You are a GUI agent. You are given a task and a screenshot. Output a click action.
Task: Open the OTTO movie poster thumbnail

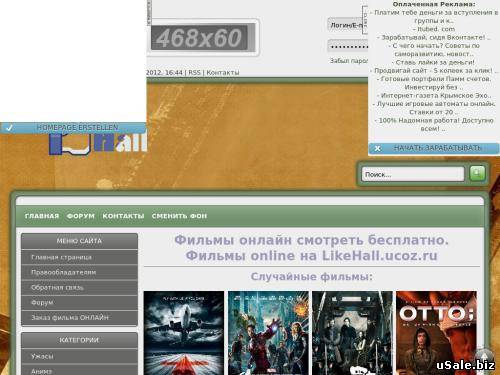coord(436,333)
